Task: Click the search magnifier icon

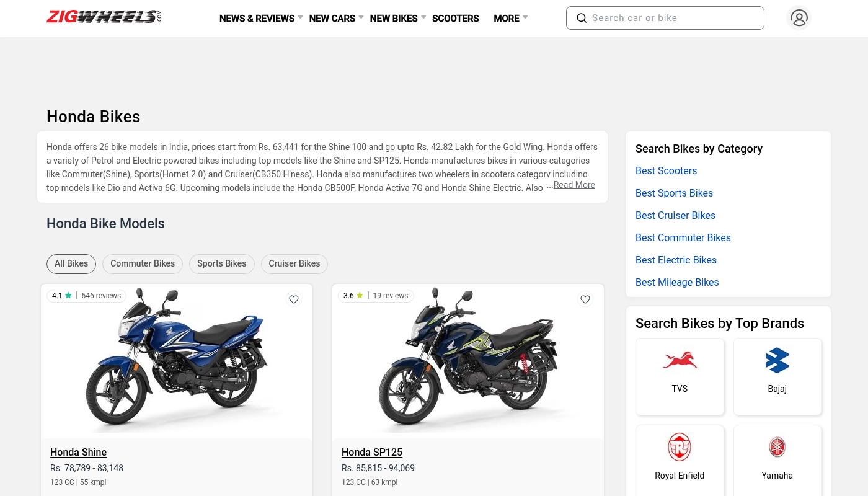Action: pos(582,18)
